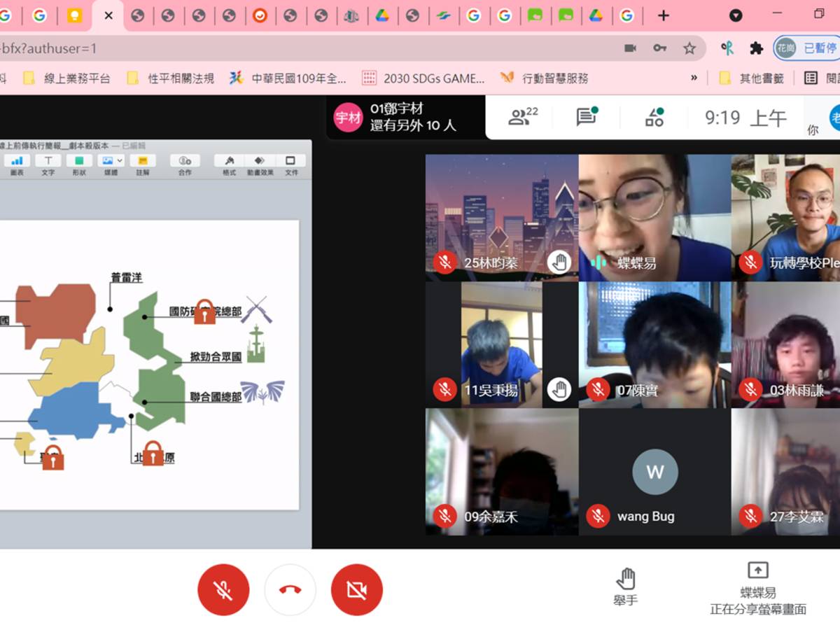Open the Chrome extensions puzzle icon
The height and width of the screenshot is (630, 840).
(x=756, y=48)
